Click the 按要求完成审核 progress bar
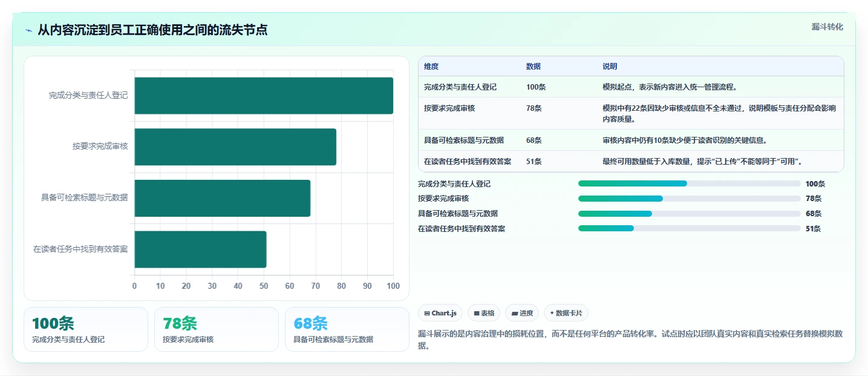868x376 pixels. (689, 199)
